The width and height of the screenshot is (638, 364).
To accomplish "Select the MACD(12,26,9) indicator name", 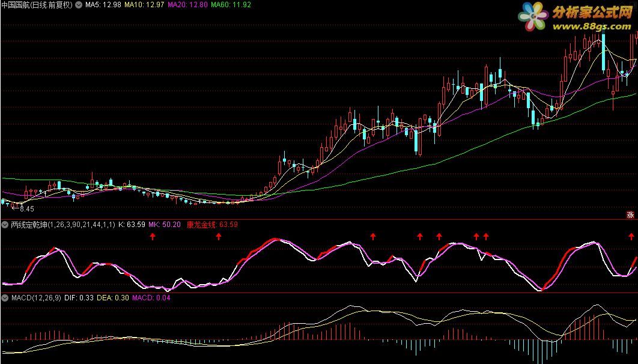I will [x=36, y=298].
